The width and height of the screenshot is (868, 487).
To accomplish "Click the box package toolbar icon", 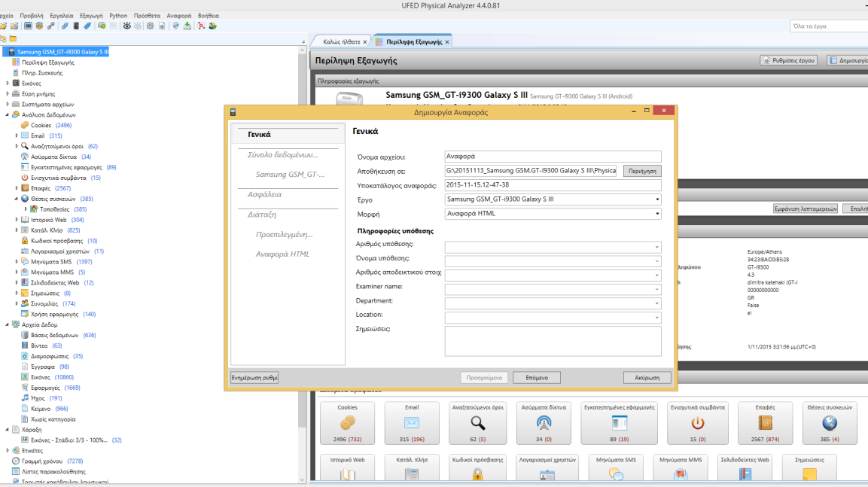I will [39, 26].
